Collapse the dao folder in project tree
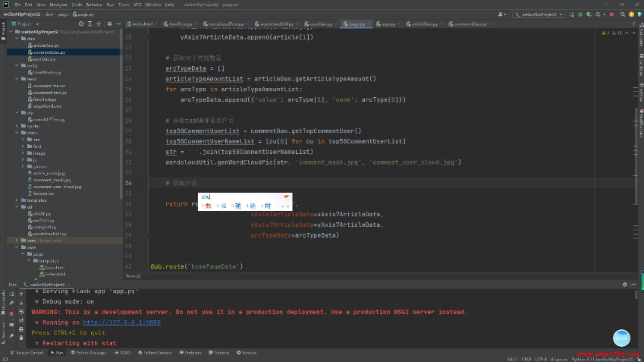644x362 pixels. [17, 39]
